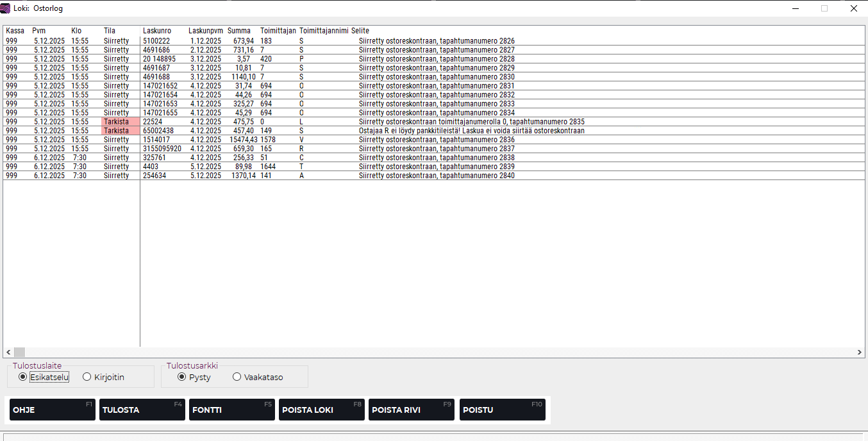Click the POISTA LOKI button
868x441 pixels.
[x=321, y=410]
